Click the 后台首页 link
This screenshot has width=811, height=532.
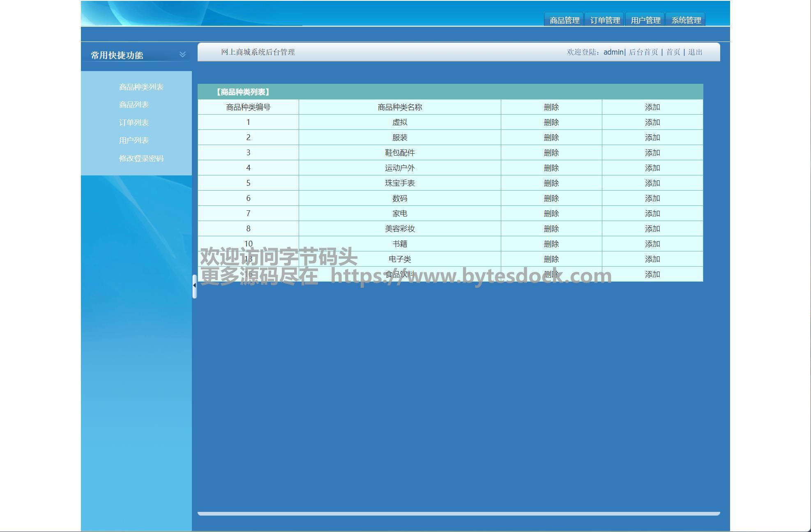(643, 52)
